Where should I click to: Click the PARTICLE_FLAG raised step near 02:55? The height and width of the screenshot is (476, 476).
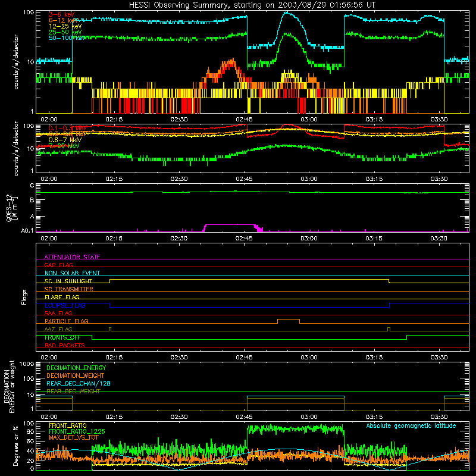point(289,320)
